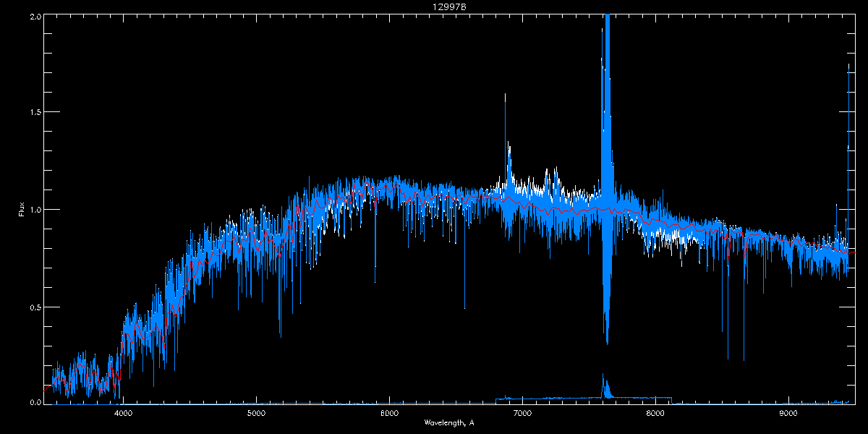This screenshot has height=434, width=868.
Task: Click the plot title "129978"
Action: [448, 7]
